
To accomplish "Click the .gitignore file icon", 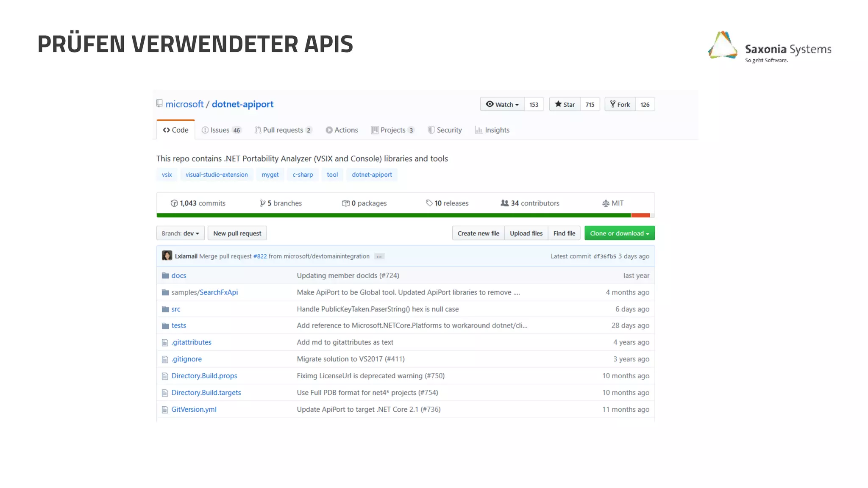I will click(x=165, y=360).
